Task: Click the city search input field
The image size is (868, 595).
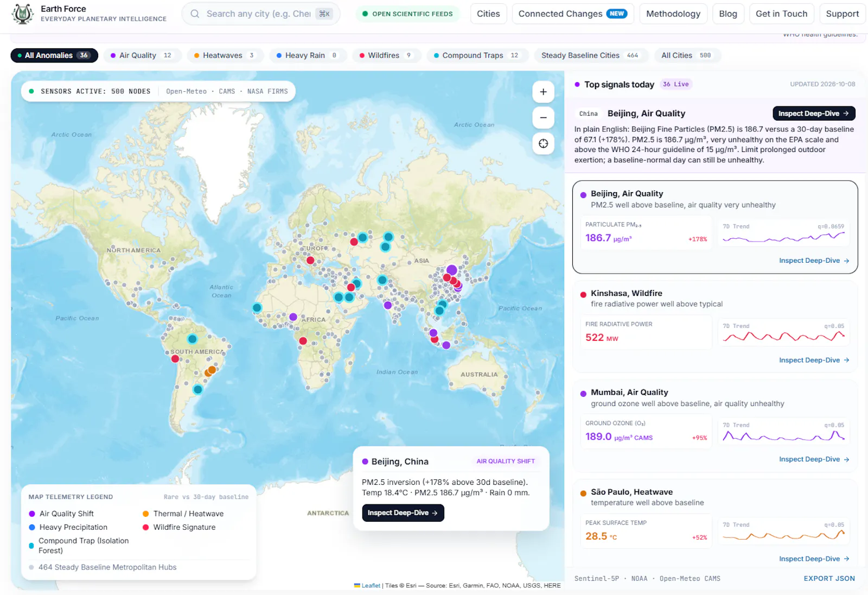Action: [x=261, y=14]
